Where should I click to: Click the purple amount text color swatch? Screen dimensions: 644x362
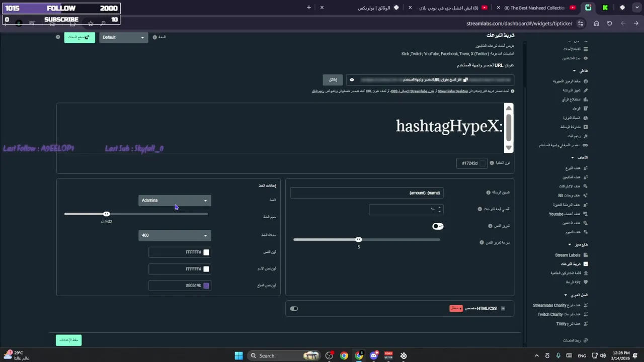pyautogui.click(x=206, y=286)
